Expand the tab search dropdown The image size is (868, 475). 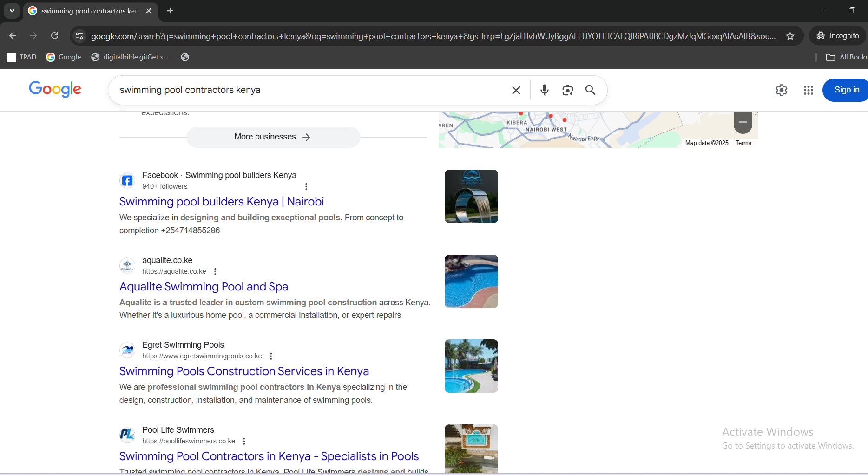pyautogui.click(x=12, y=11)
